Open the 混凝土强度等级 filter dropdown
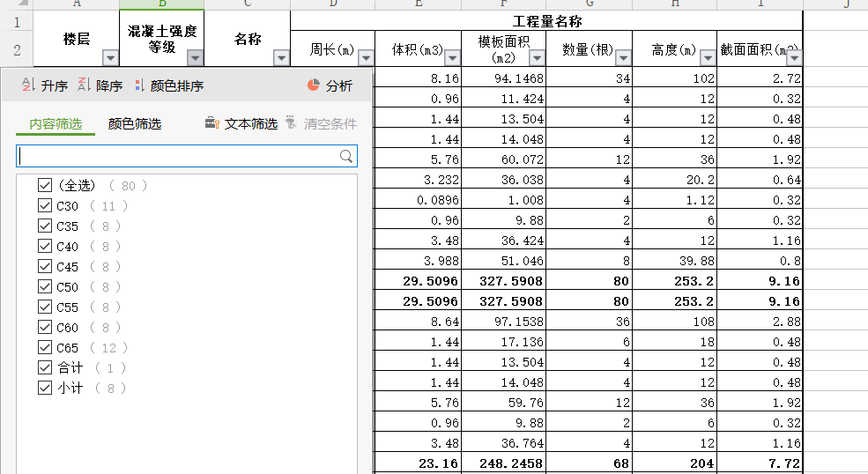Screen dimensions: 868x474 click(x=195, y=57)
